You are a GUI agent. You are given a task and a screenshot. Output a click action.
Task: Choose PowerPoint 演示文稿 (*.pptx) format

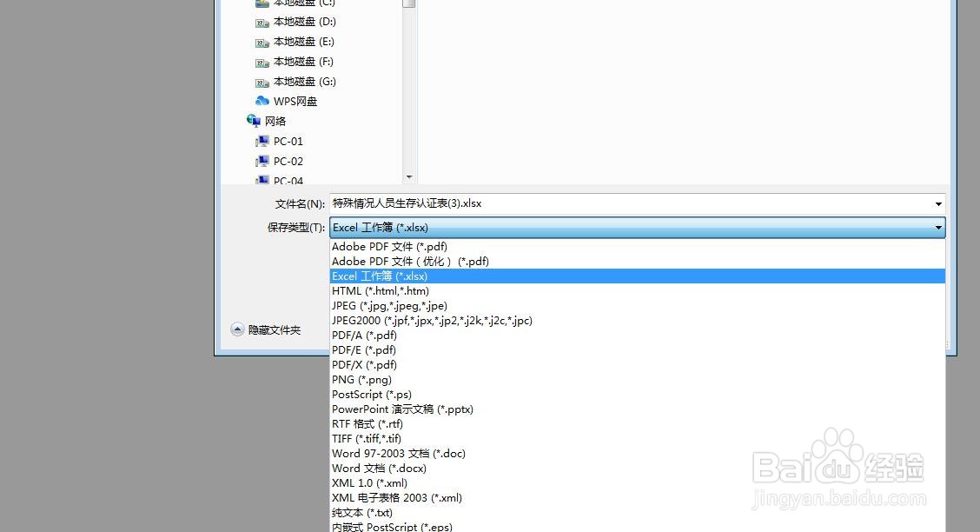pos(638,409)
